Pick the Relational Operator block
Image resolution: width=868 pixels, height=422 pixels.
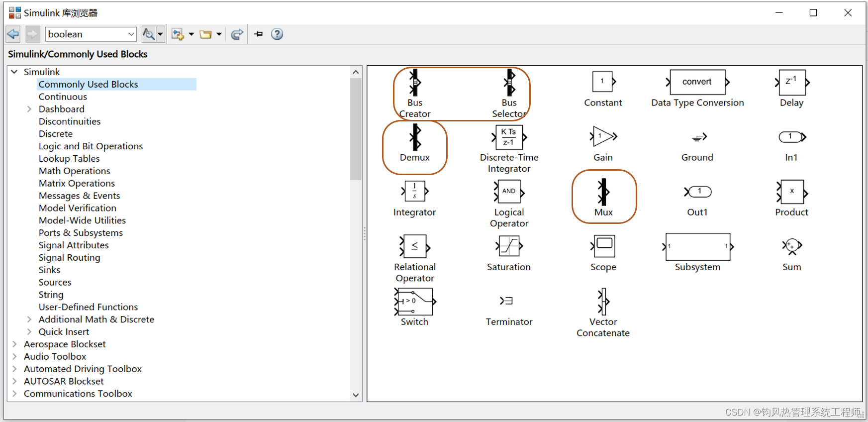[415, 246]
